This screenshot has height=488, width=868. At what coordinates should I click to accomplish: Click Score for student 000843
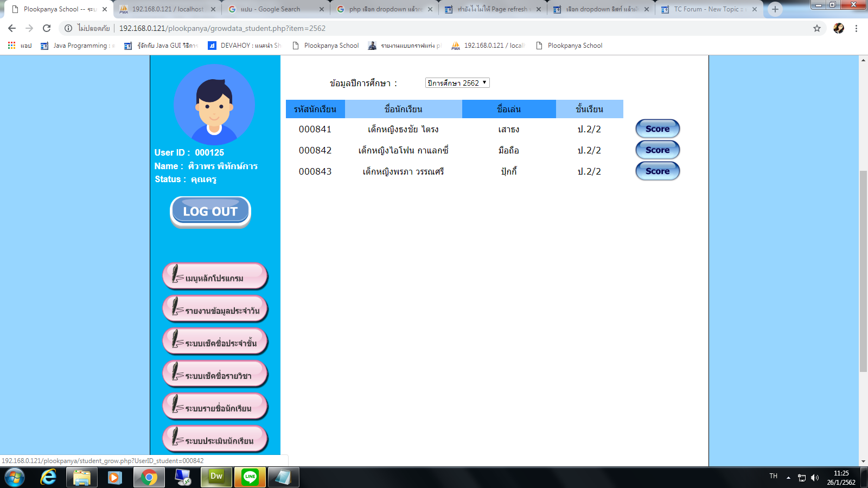pos(658,171)
